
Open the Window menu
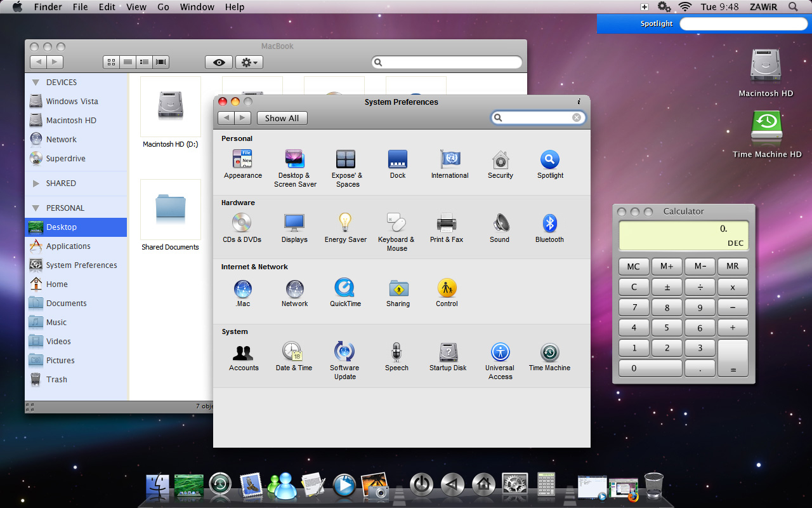[197, 7]
